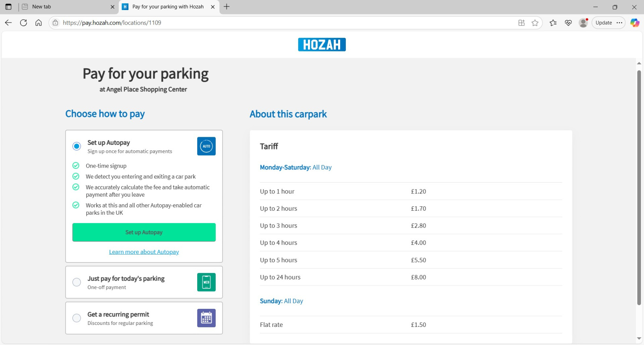644x345 pixels.
Task: Click the scrollbar down arrow
Action: [639, 339]
